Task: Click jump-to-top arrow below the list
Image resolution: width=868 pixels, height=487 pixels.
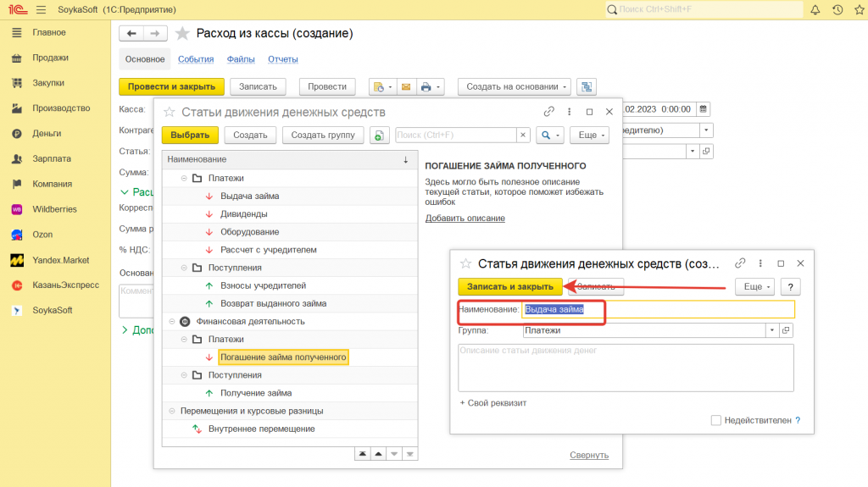Action: 363,455
